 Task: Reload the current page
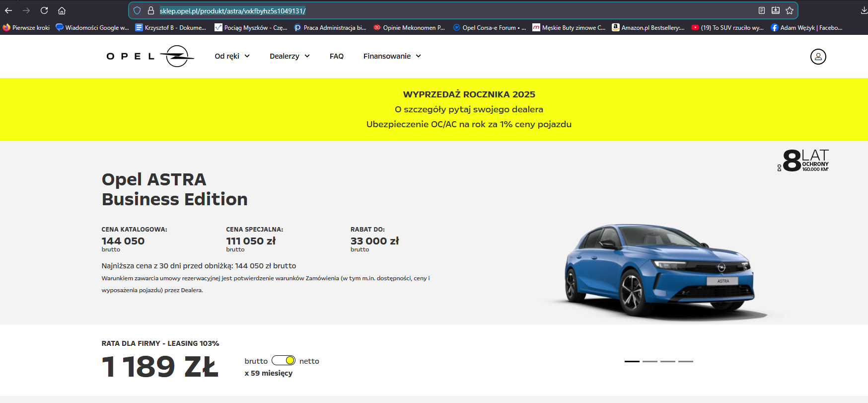(44, 10)
